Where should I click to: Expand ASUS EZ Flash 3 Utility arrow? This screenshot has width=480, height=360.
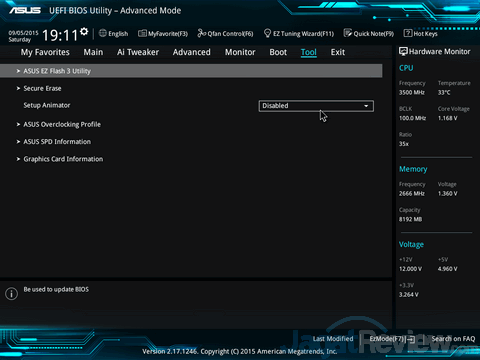point(18,71)
